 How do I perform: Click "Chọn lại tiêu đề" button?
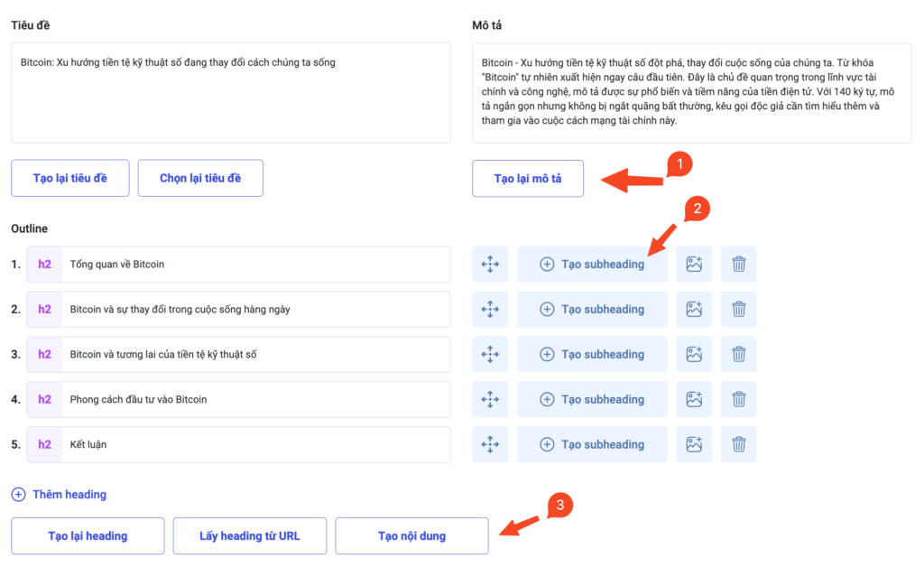point(199,178)
